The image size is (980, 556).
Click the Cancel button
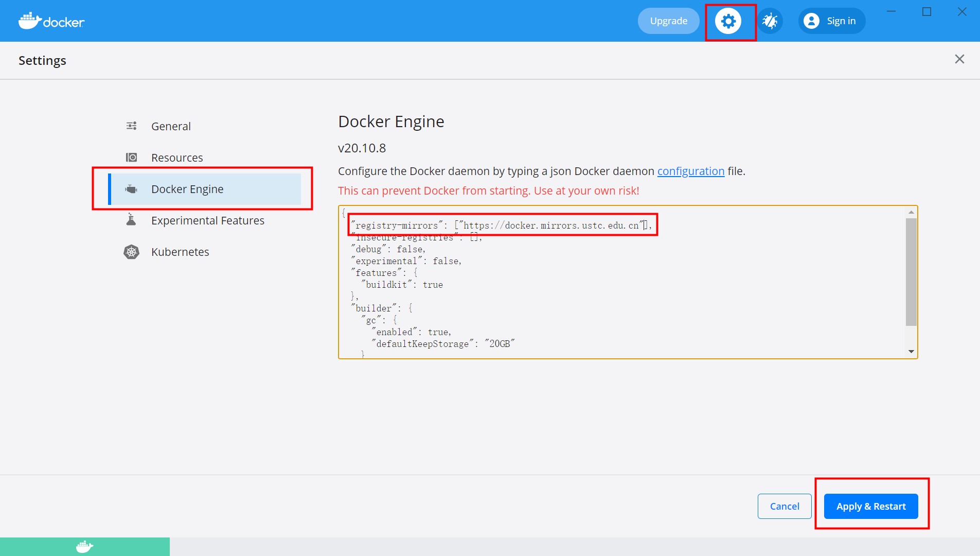tap(785, 506)
